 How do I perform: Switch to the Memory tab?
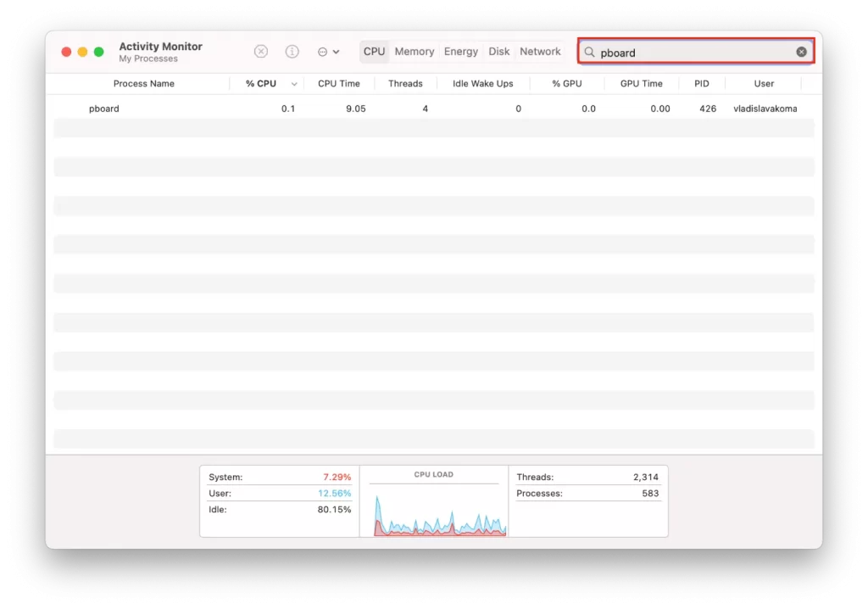point(414,52)
